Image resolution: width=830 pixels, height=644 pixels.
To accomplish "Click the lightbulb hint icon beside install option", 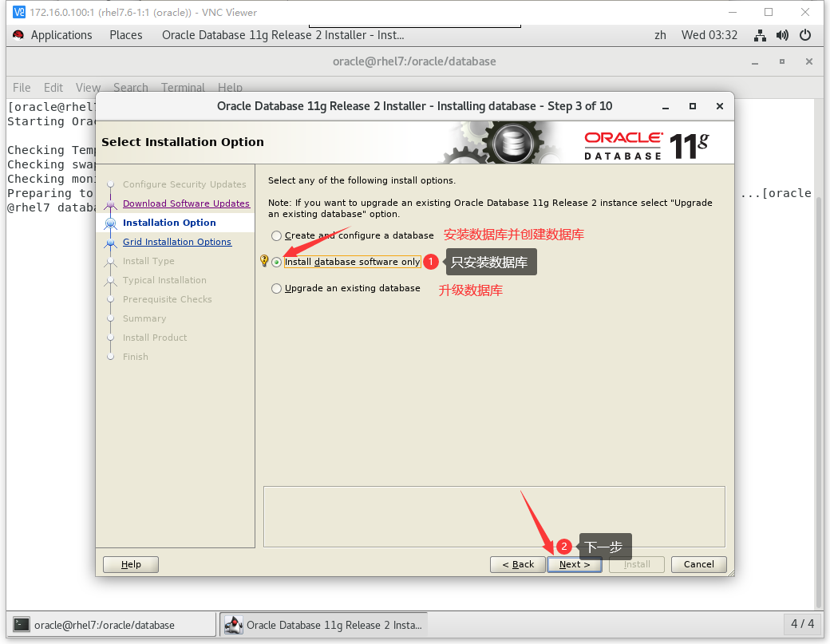I will 264,260.
